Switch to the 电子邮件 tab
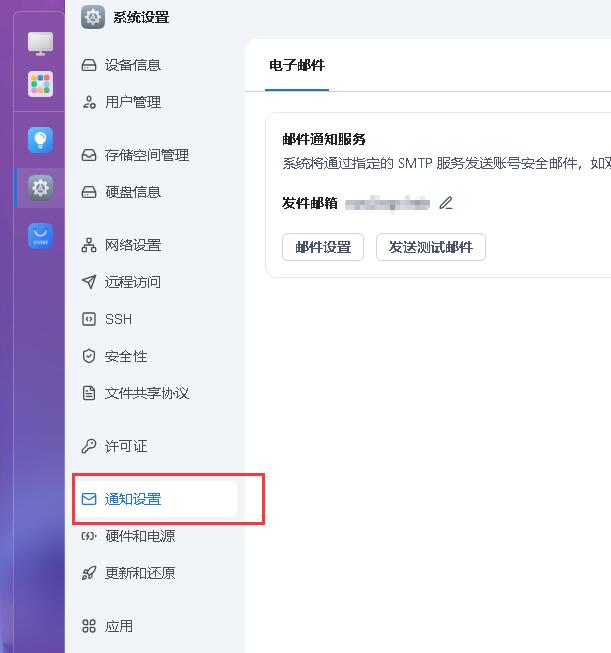The height and width of the screenshot is (653, 611). (297, 65)
